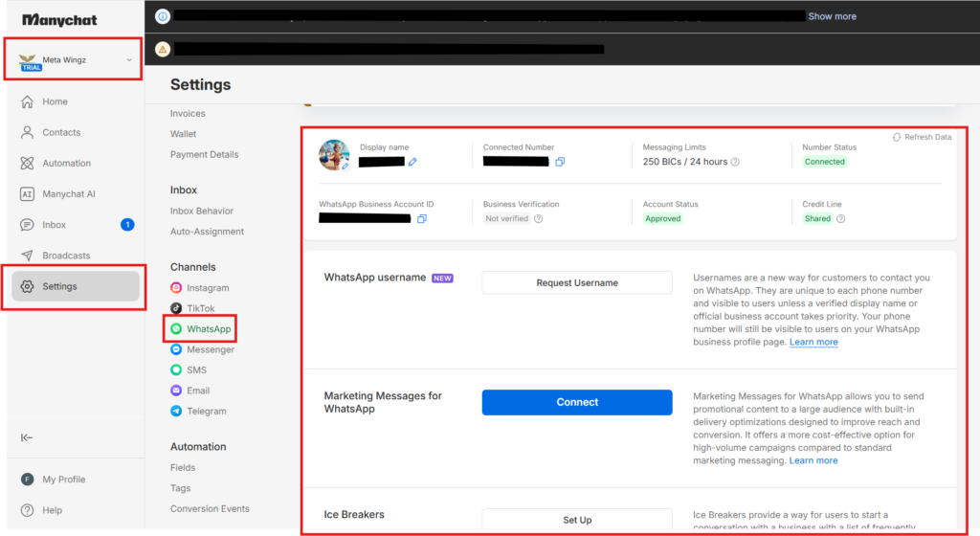Click the Contacts person icon
The height and width of the screenshot is (536, 980).
pos(27,132)
